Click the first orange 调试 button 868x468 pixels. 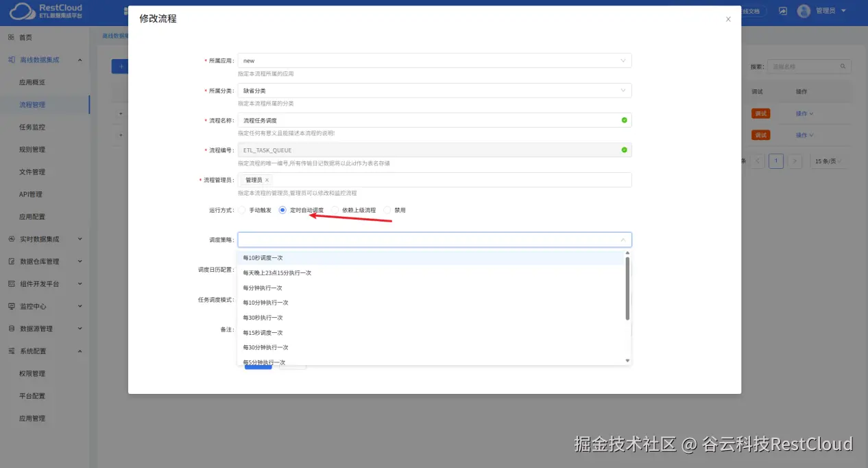click(761, 113)
